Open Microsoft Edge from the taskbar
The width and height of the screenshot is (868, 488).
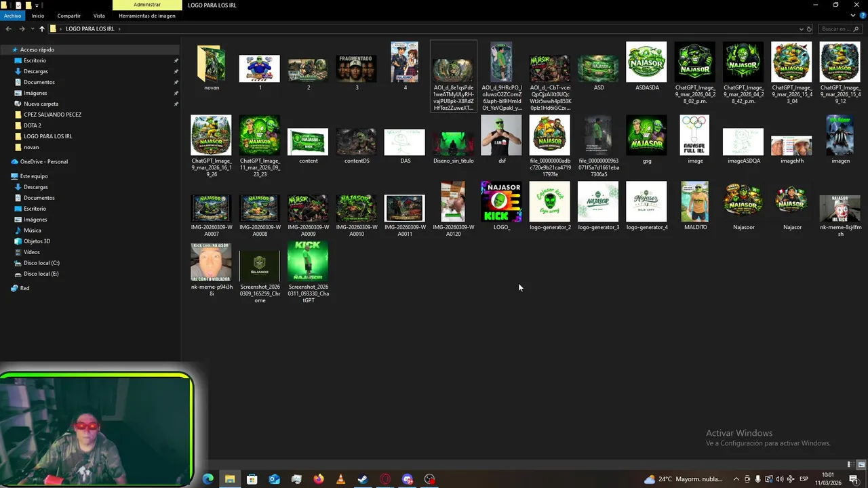208,479
